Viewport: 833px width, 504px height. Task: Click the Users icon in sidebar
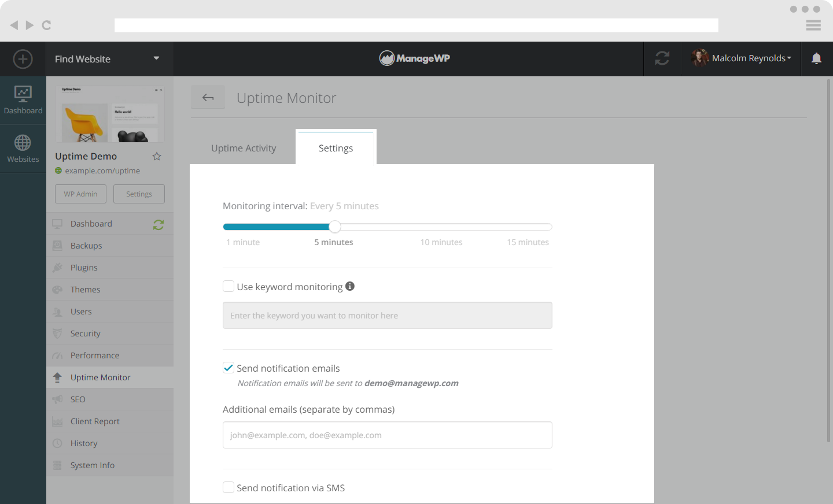(x=57, y=312)
